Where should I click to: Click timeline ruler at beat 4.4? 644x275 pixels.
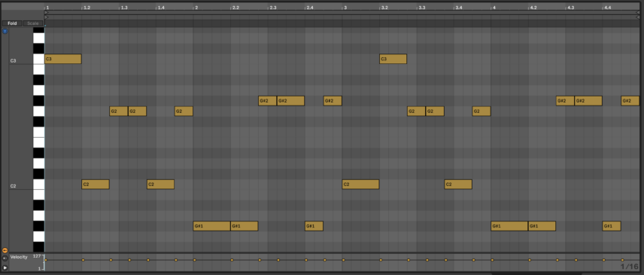(x=607, y=8)
